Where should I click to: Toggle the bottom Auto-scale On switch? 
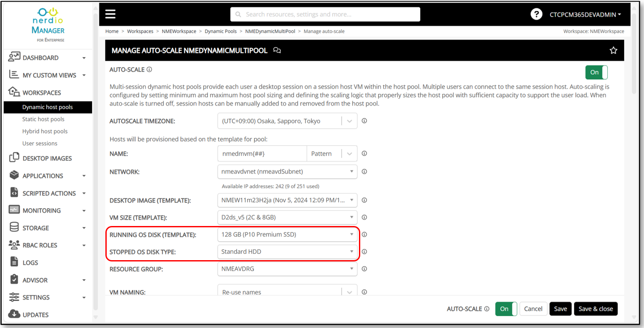click(506, 309)
